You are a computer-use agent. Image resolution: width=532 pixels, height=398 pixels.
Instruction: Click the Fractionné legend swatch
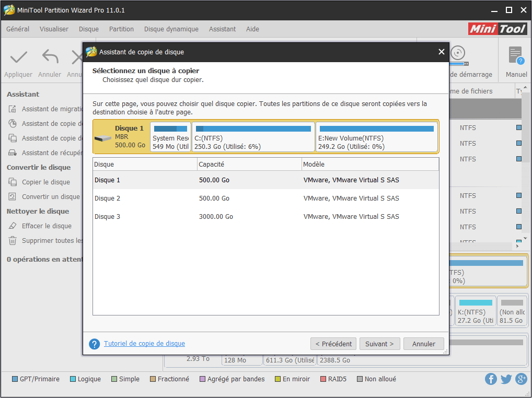click(x=153, y=379)
